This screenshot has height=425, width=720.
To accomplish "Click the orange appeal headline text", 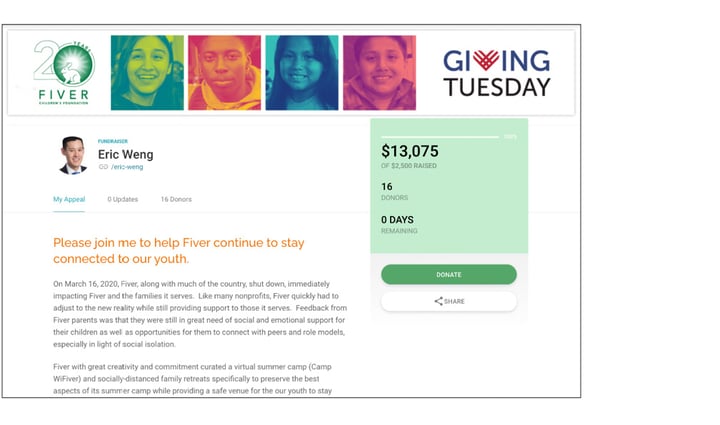I will click(179, 251).
